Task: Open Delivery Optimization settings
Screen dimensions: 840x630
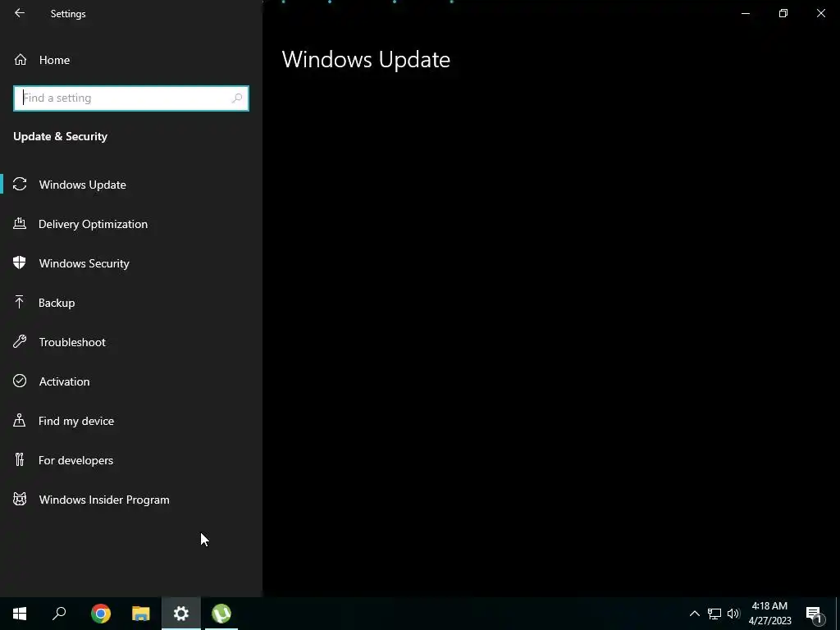Action: 131,224
